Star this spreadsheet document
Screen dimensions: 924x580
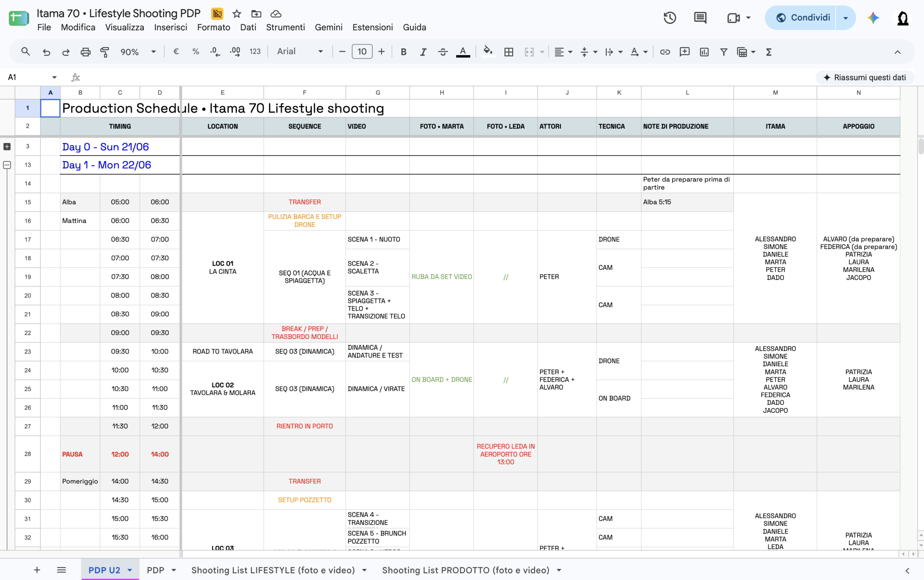click(236, 14)
